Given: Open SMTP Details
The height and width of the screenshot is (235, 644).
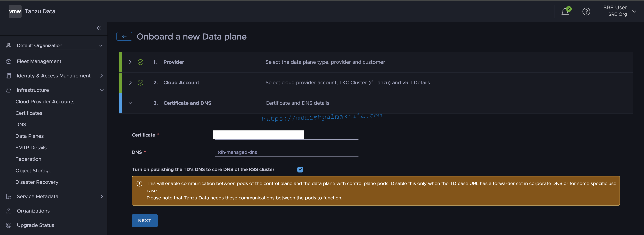Looking at the screenshot, I should [x=31, y=148].
